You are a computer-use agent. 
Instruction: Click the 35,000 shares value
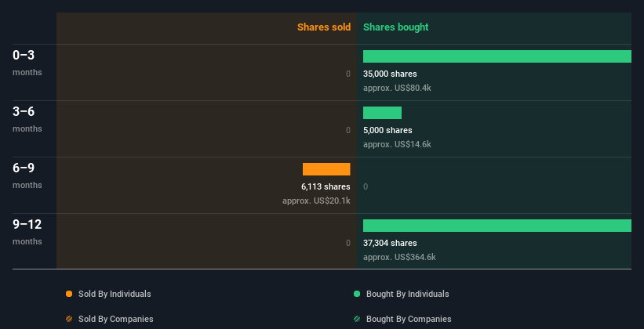click(390, 74)
